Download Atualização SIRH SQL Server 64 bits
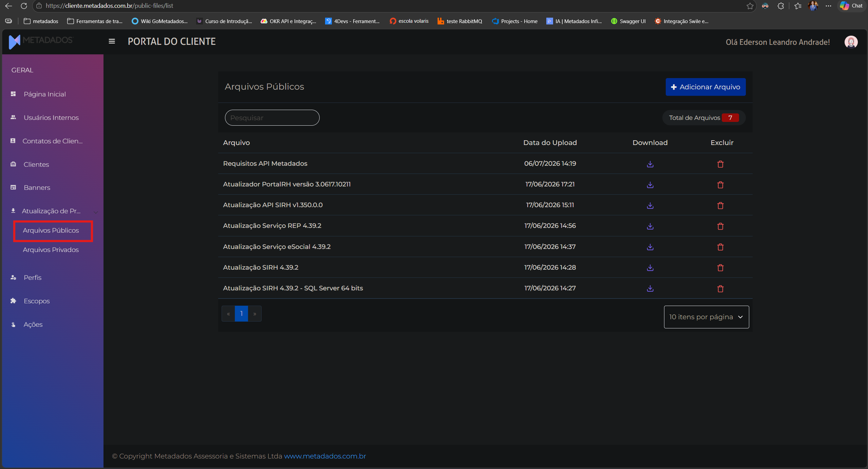 (x=650, y=288)
